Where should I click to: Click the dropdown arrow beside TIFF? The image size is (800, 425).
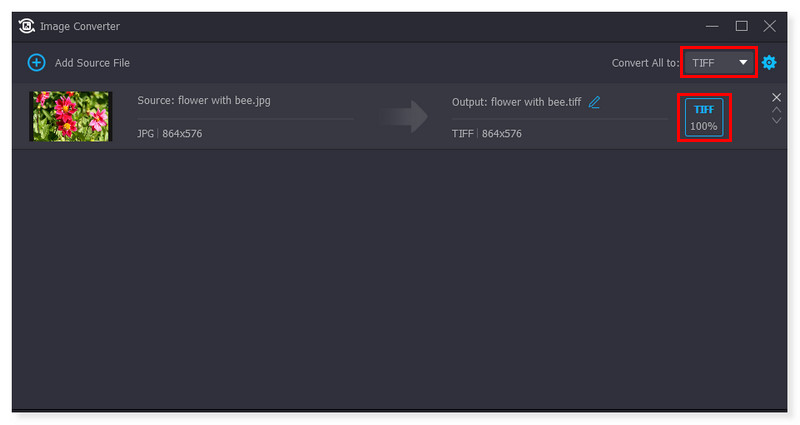click(x=743, y=63)
